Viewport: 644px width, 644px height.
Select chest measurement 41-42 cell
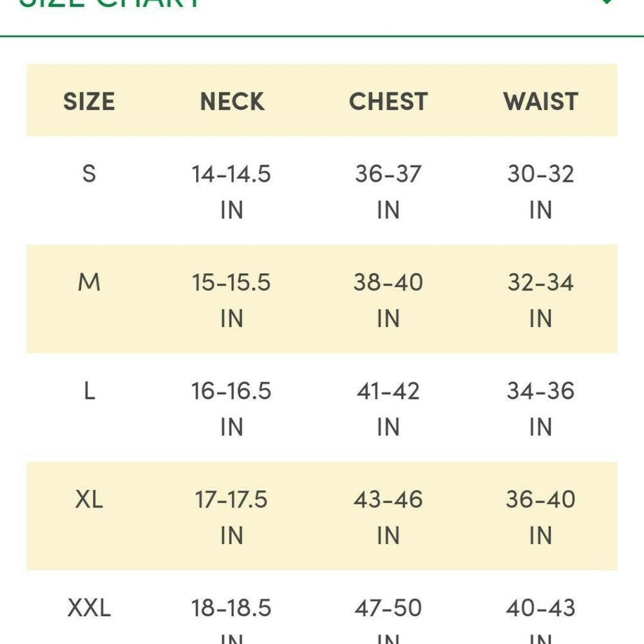pyautogui.click(x=388, y=408)
